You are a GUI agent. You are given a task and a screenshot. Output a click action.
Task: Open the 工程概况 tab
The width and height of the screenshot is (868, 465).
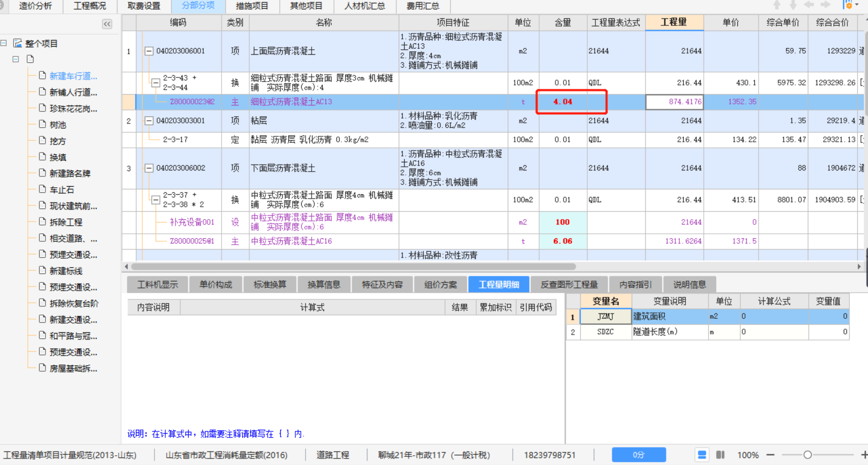pos(89,6)
